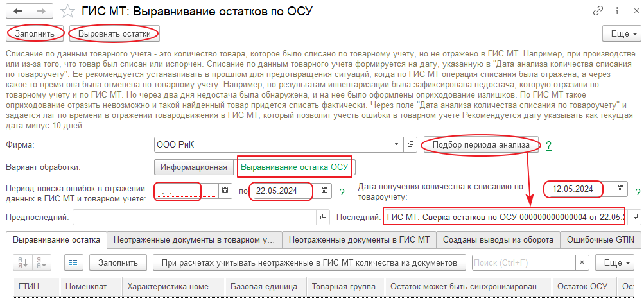The width and height of the screenshot is (644, 299).
Task: Click the back navigation arrow
Action: (17, 11)
